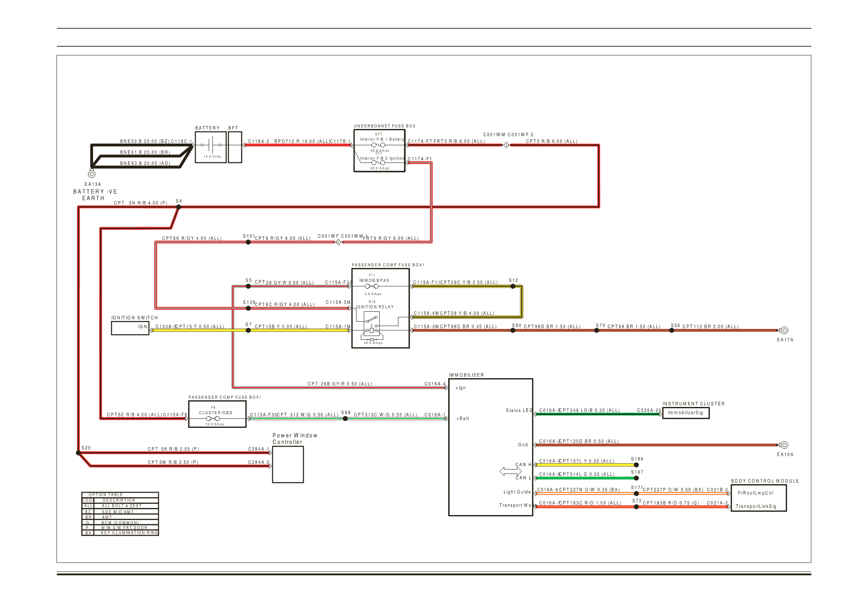This screenshot has width=868, height=614.
Task: Click the EA10A ground terminal symbol
Action: 784,445
